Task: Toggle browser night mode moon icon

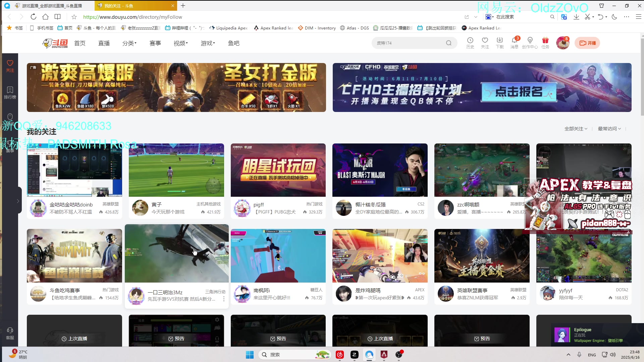Action: (614, 17)
